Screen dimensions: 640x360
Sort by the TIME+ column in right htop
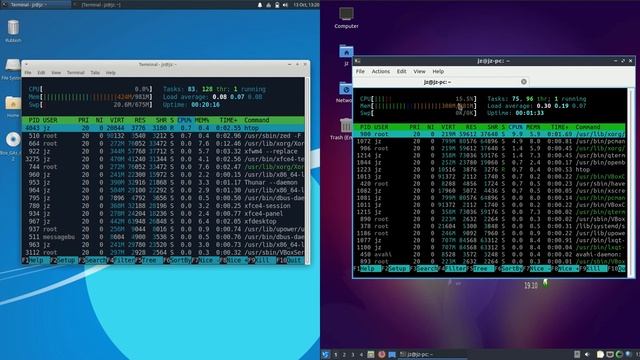tap(559, 127)
